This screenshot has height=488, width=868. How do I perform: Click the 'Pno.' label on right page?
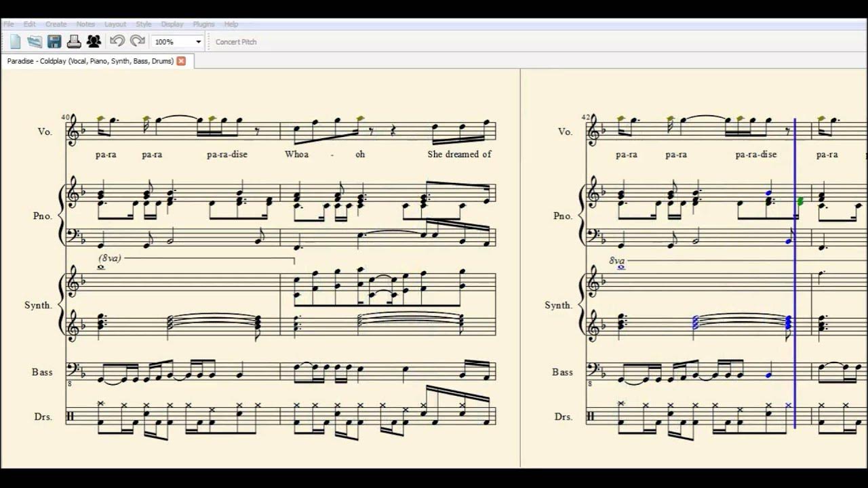563,216
